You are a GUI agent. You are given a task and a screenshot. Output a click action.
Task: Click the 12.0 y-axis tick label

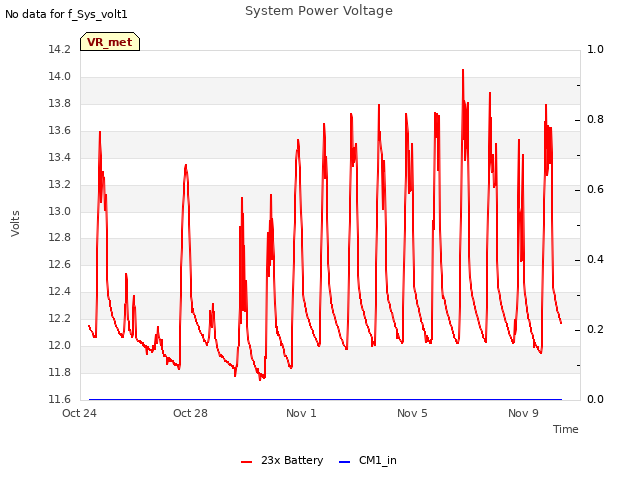tap(60, 345)
